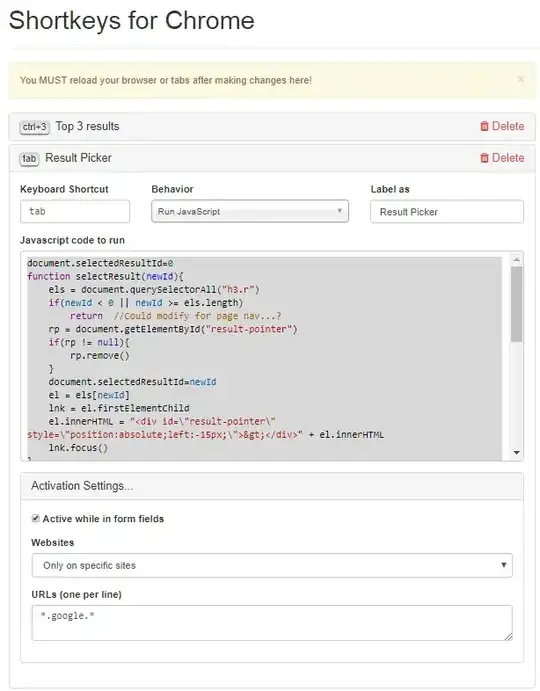Click the code line lnk.focus()
This screenshot has width=540, height=691.
pos(78,448)
